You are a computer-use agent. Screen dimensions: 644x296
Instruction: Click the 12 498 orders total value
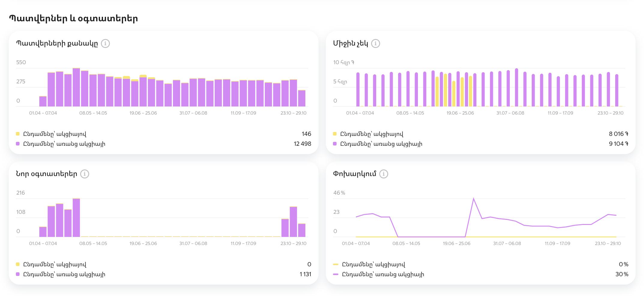click(x=302, y=144)
